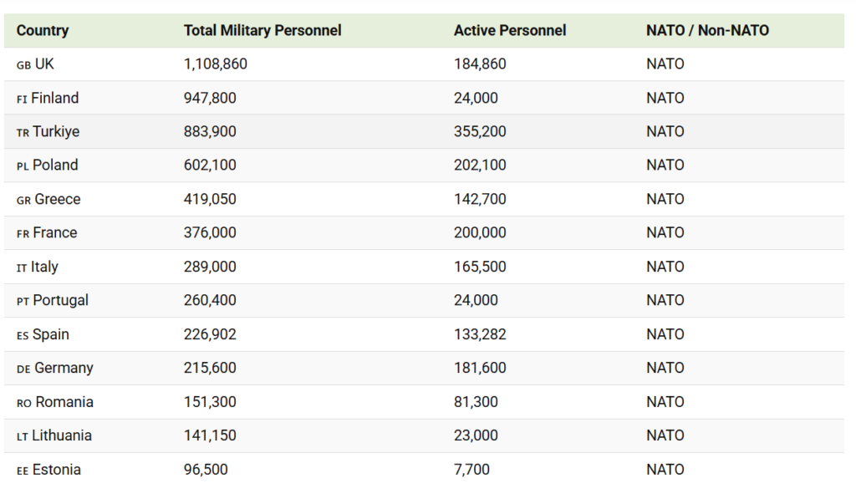Click the GB flag code icon

point(23,64)
